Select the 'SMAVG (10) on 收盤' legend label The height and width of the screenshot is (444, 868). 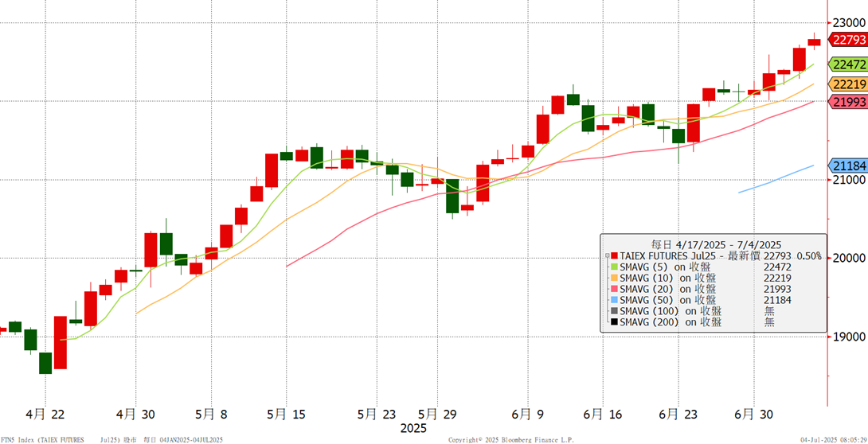(668, 278)
